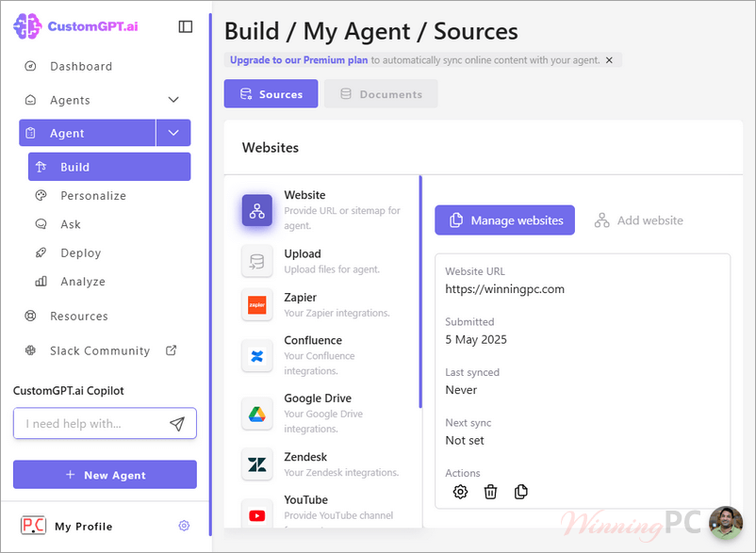Select the Zendesk integration icon
The image size is (756, 553).
tap(257, 464)
